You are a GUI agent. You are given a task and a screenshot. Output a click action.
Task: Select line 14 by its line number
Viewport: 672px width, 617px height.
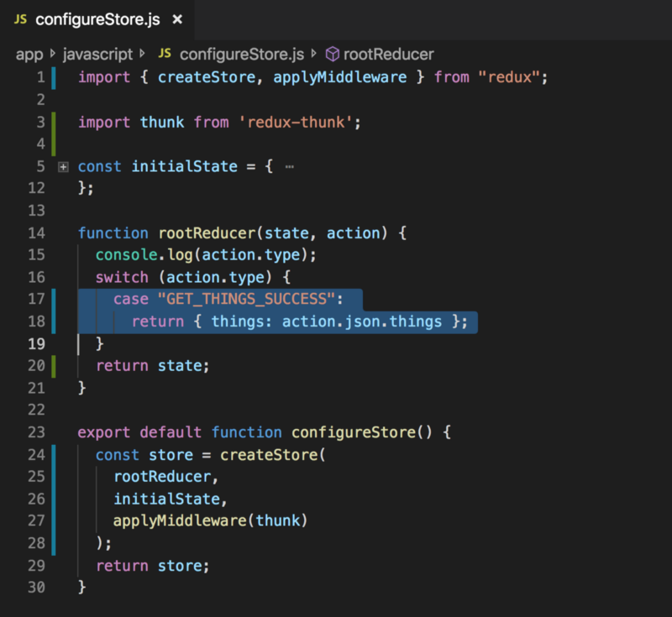pos(35,233)
